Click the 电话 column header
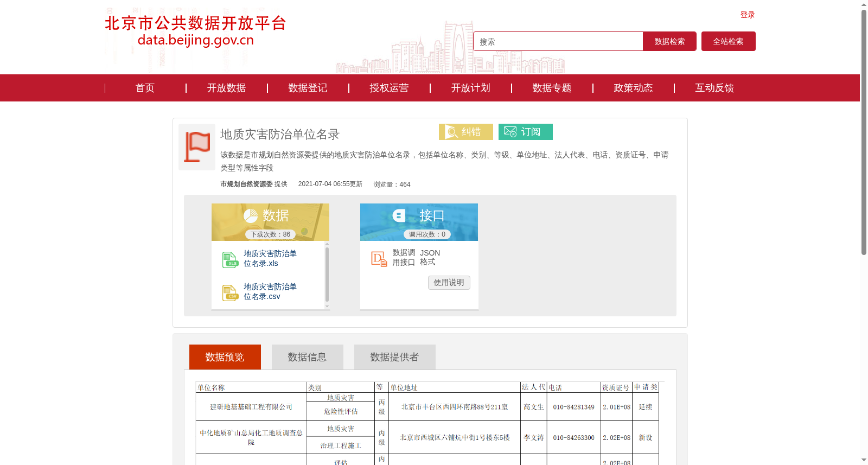 coord(555,387)
